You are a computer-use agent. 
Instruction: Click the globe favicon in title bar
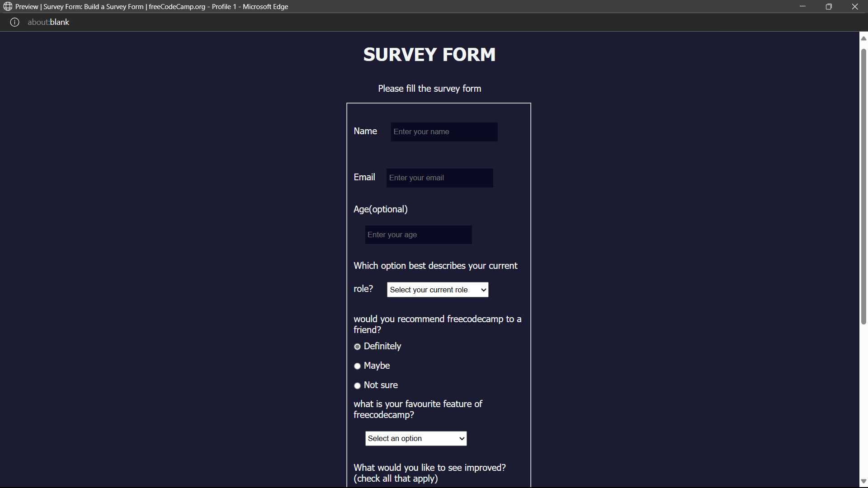coord(8,6)
